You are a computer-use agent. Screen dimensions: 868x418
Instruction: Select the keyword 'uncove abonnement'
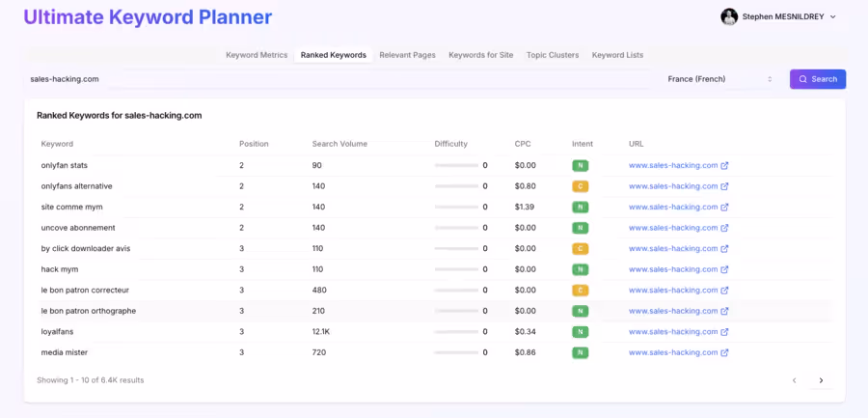78,228
